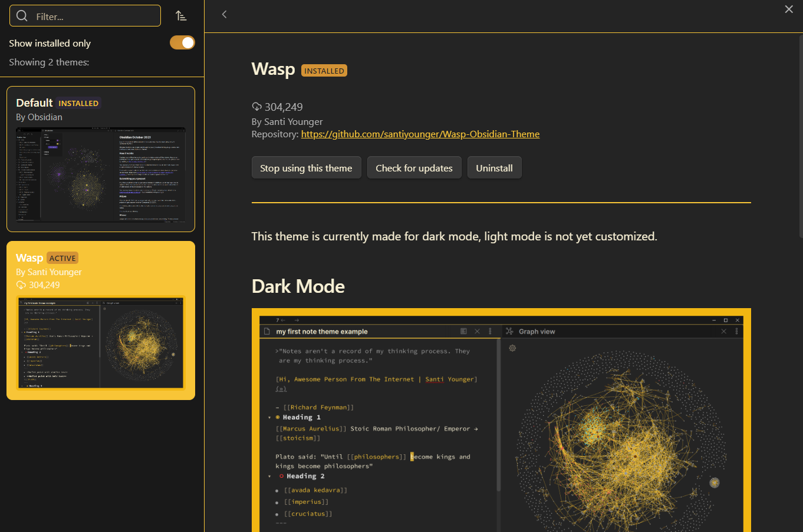The height and width of the screenshot is (532, 803).
Task: Click the 'Show installed only' label
Action: [x=50, y=43]
